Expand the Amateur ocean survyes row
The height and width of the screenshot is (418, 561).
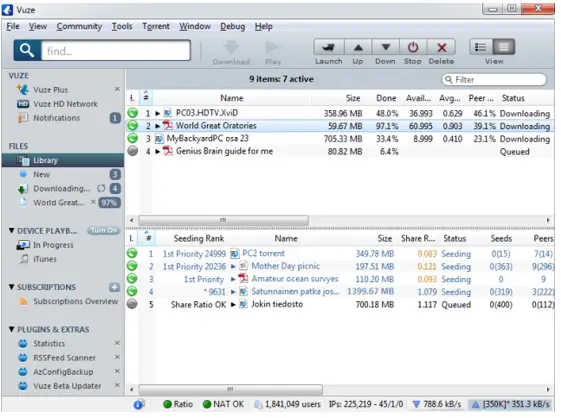click(x=233, y=280)
